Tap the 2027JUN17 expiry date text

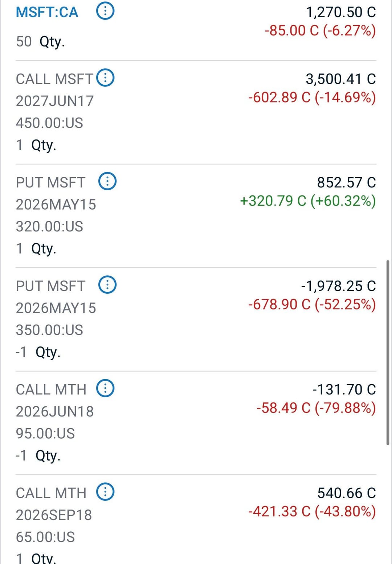55,101
